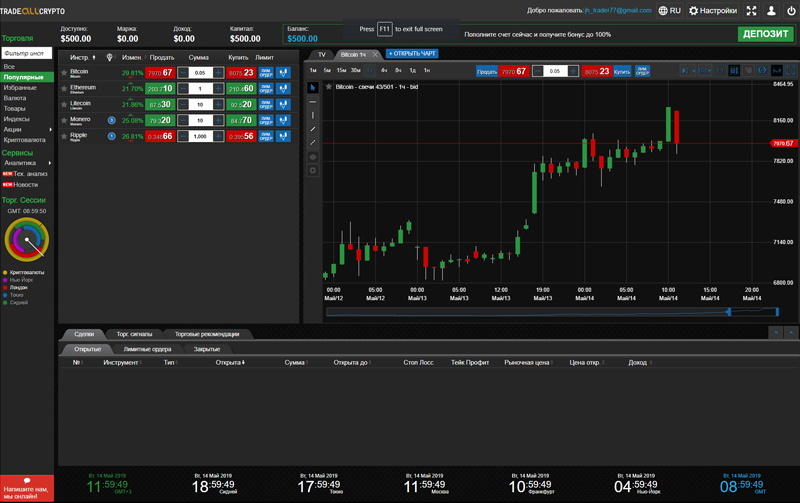Add Bitcoin to favorites with its star
800x503 pixels.
(x=64, y=73)
